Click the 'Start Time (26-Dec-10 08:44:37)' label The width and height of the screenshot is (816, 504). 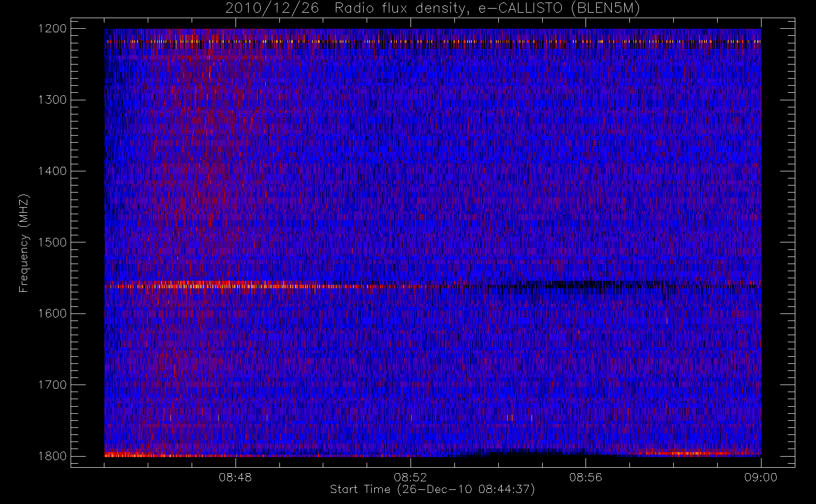(432, 489)
